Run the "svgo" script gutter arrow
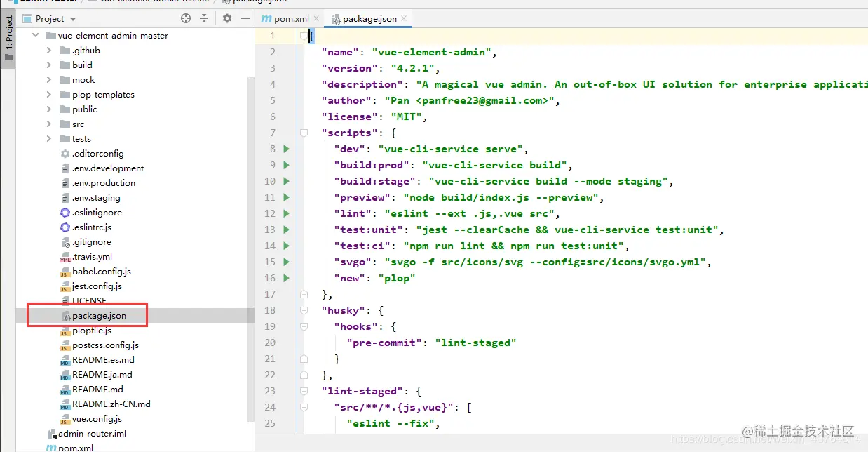Screen dimensions: 868x452 pos(286,262)
